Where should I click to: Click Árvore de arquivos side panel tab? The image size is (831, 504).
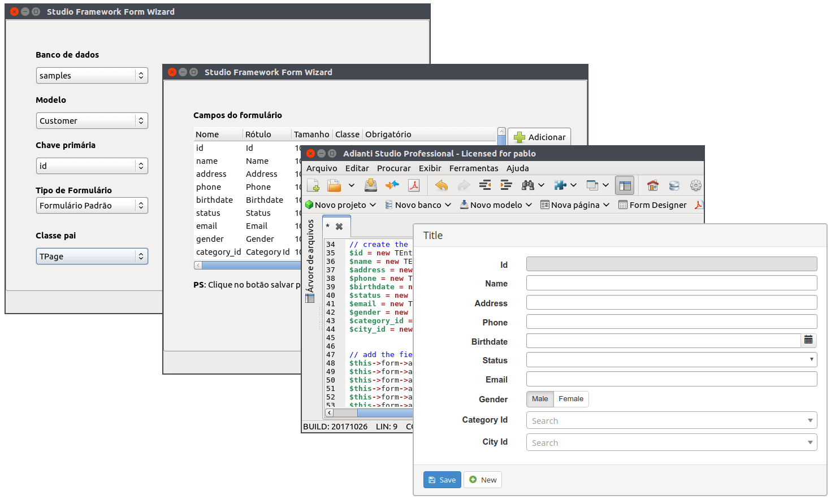[310, 256]
